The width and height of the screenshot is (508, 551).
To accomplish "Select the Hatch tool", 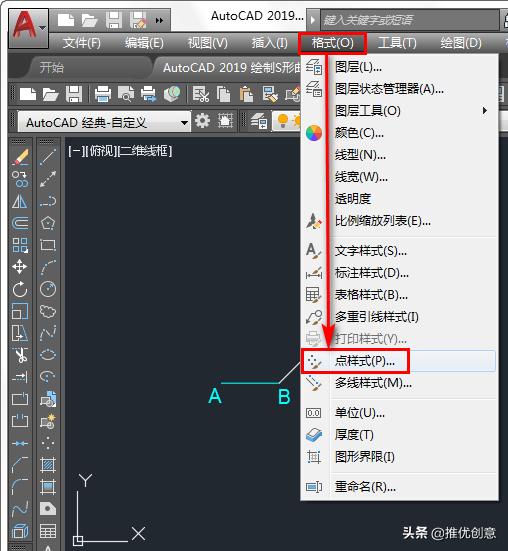I will point(48,465).
